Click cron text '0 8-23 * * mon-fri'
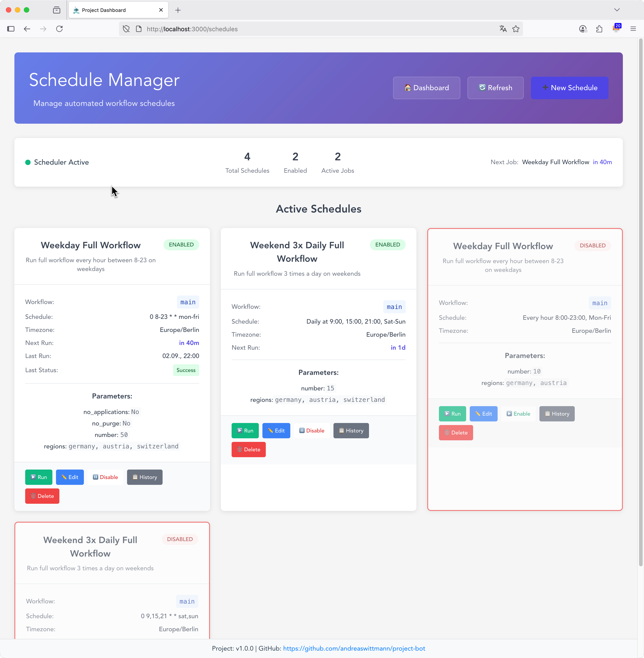644x658 pixels. pos(174,317)
